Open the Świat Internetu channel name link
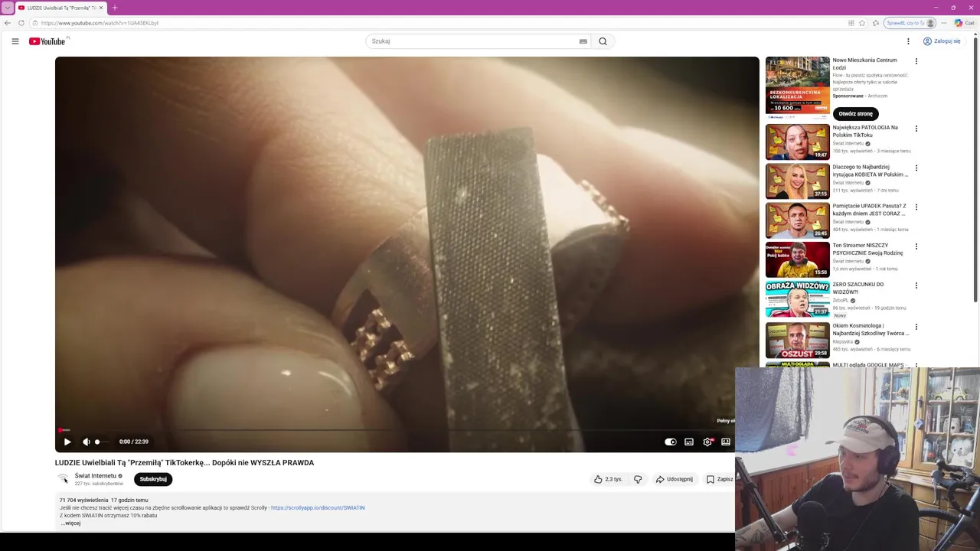Viewport: 980px width, 551px height. click(x=95, y=476)
